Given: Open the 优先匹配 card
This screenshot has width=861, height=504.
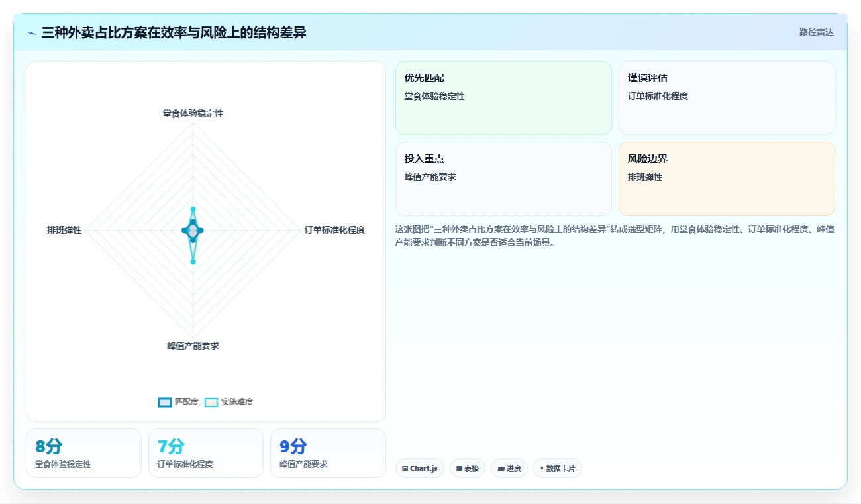Looking at the screenshot, I should point(503,98).
